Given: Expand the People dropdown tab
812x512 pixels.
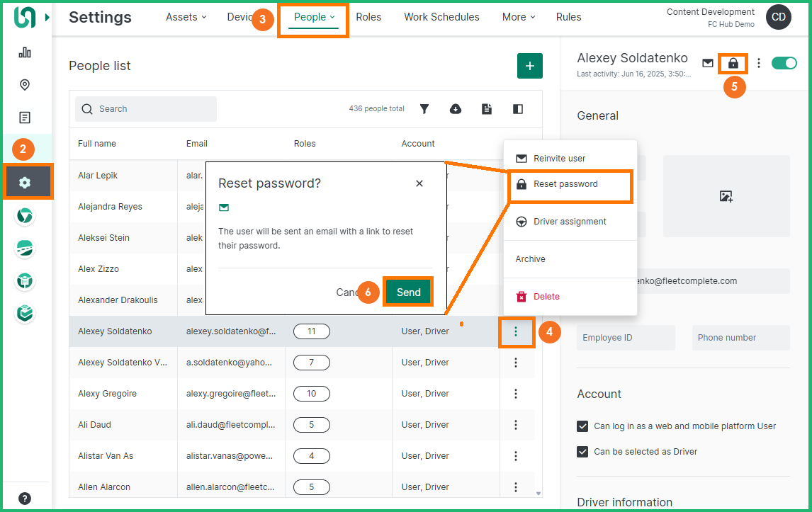Looking at the screenshot, I should pyautogui.click(x=314, y=17).
